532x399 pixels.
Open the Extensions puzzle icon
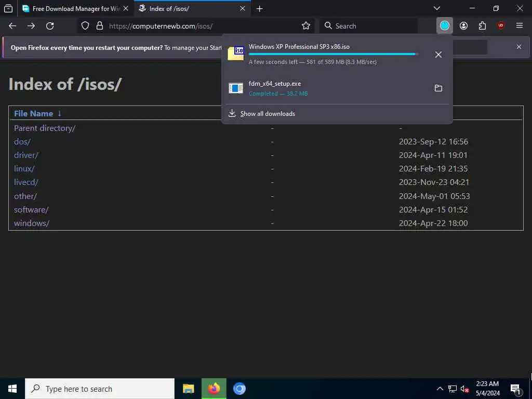[x=482, y=26]
